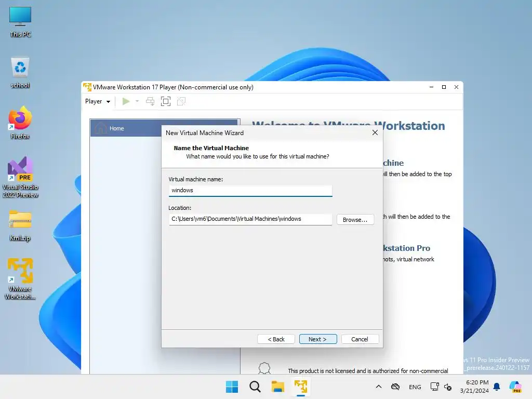Cancel the New Virtual Machine Wizard

(x=360, y=339)
